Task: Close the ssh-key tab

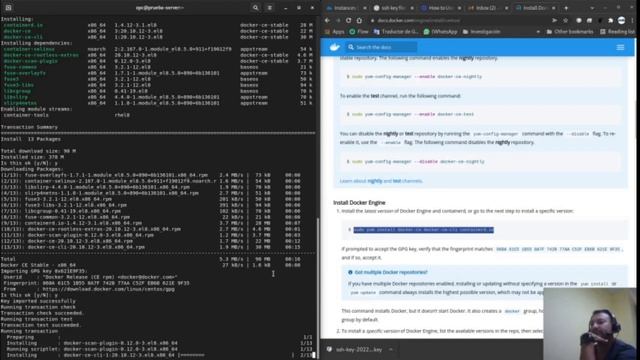Action: point(411,8)
